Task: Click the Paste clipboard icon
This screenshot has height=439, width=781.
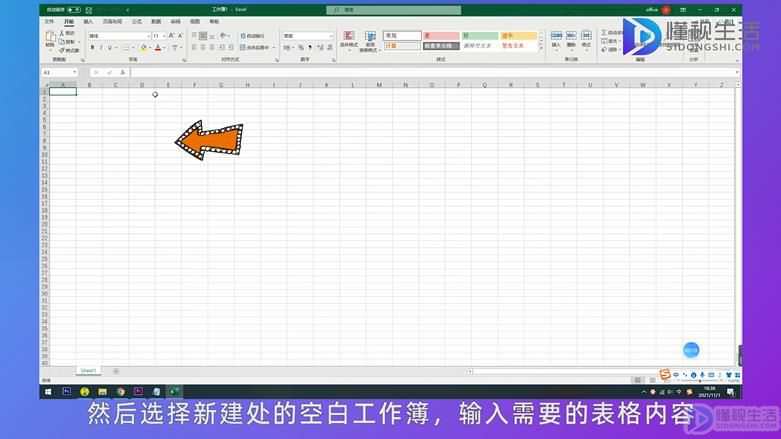Action: 50,37
